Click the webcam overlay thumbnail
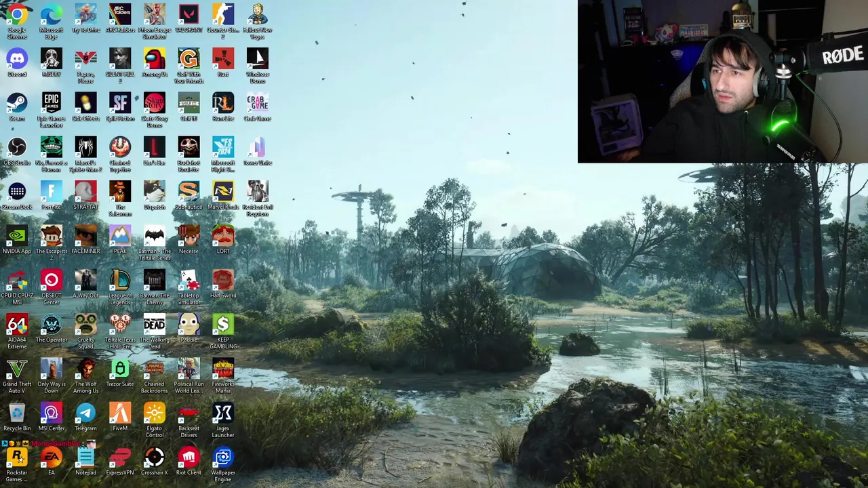This screenshot has height=488, width=868. [723, 81]
